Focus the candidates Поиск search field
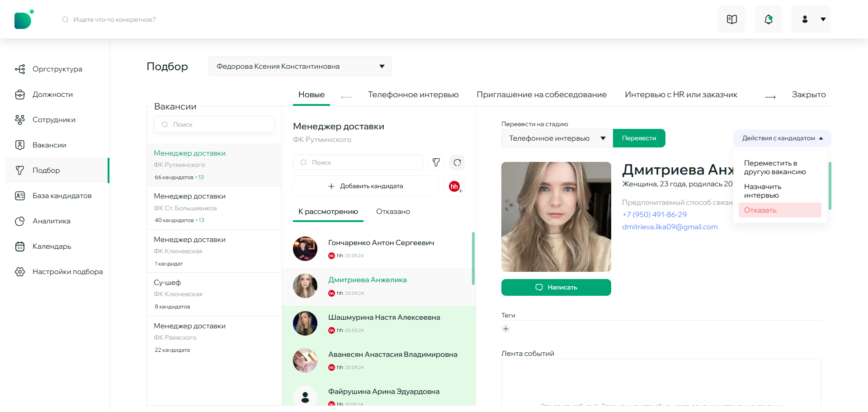 [x=358, y=162]
